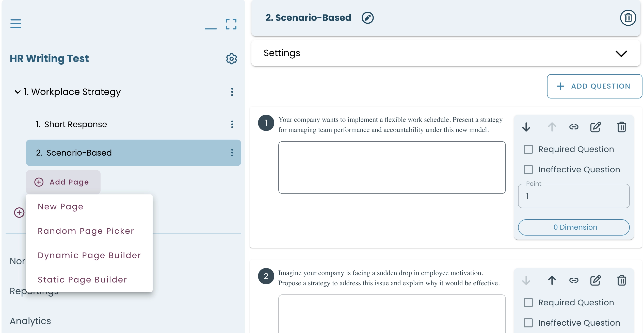Click the ADD QUESTION button
This screenshot has width=644, height=333.
pos(594,86)
